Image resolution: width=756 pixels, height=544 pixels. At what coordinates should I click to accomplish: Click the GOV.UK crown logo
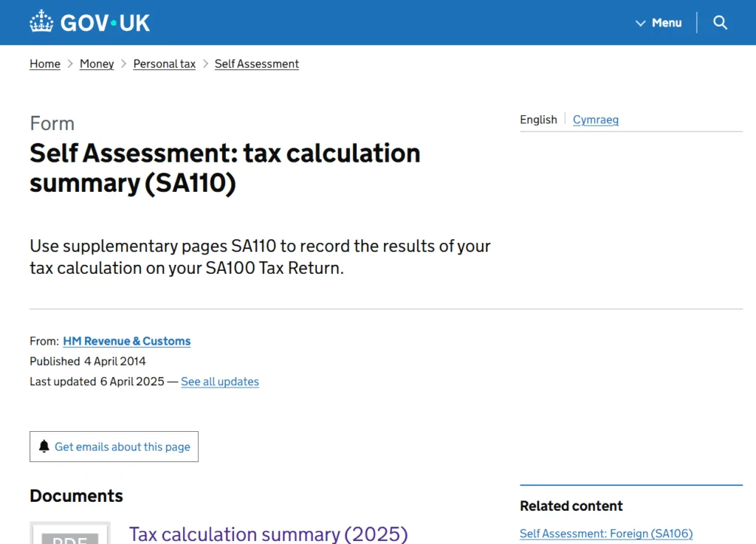41,22
